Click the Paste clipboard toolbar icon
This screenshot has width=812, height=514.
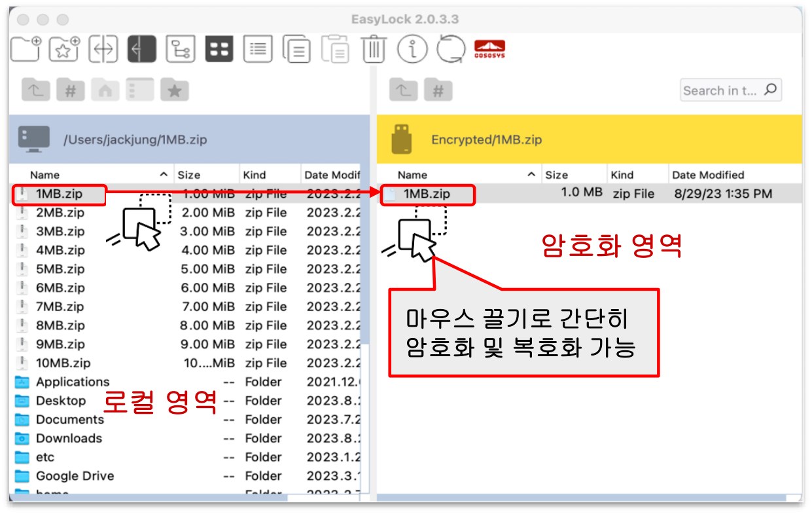[336, 49]
